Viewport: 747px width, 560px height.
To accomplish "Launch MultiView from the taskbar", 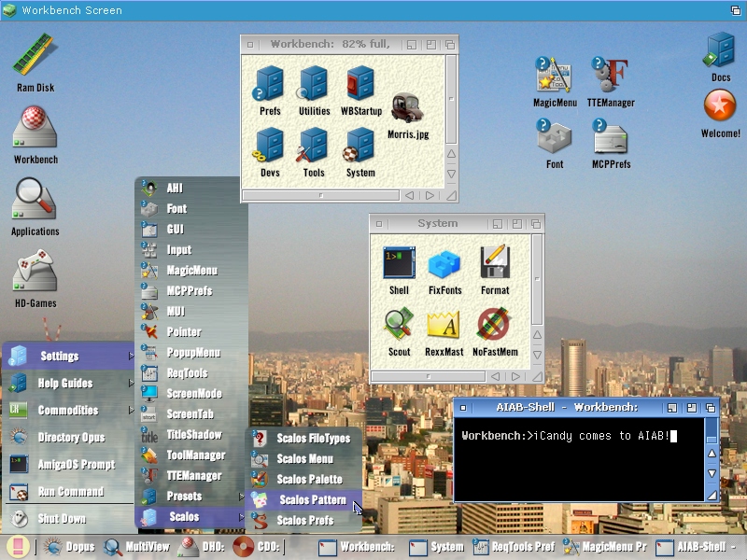I will coord(136,547).
